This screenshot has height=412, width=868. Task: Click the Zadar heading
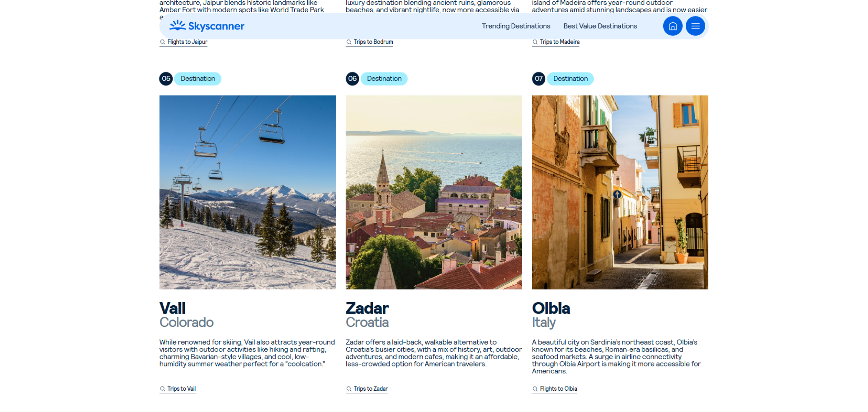coord(367,308)
